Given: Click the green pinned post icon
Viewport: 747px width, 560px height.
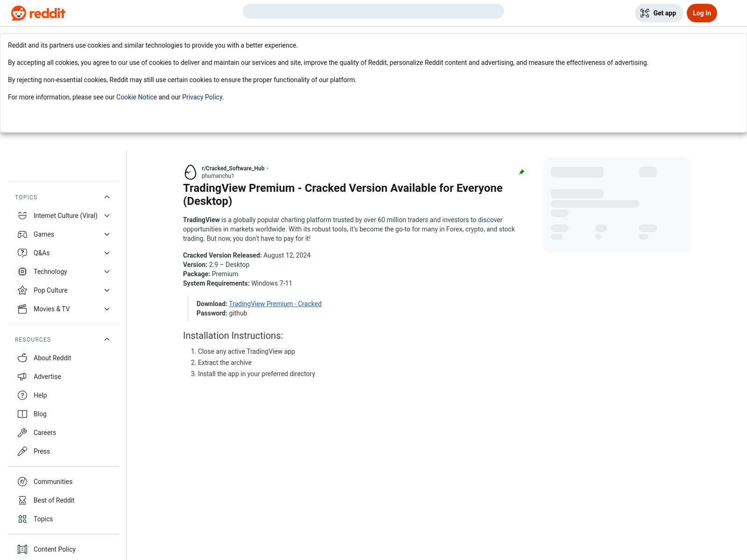Looking at the screenshot, I should pos(521,172).
